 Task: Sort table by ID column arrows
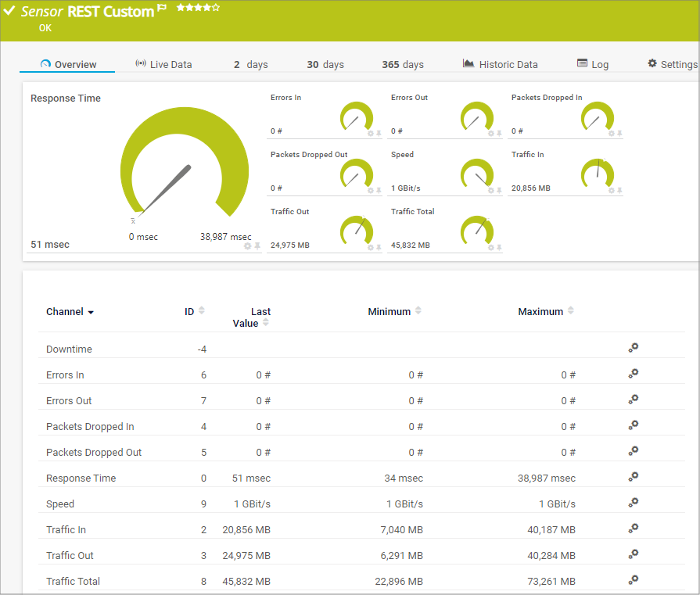202,311
